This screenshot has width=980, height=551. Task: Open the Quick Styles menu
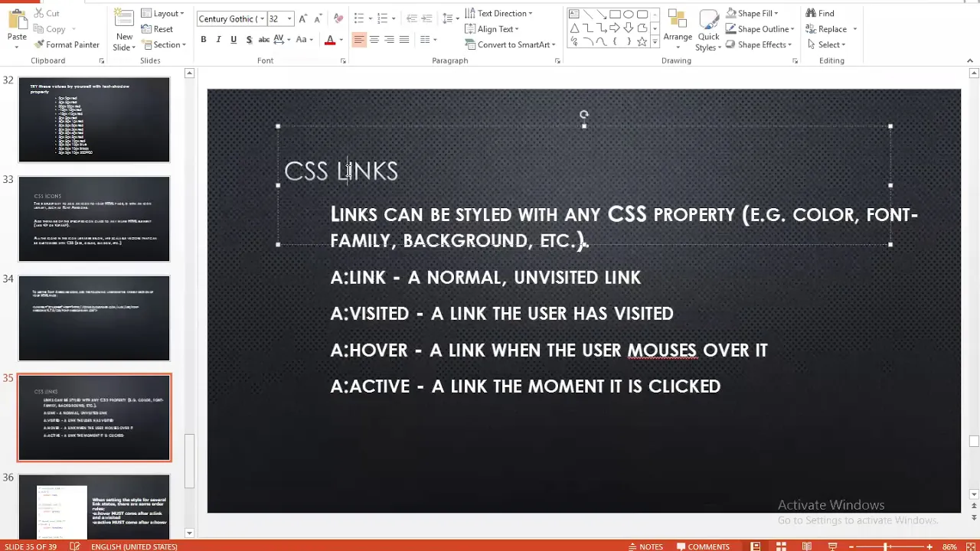pyautogui.click(x=708, y=29)
